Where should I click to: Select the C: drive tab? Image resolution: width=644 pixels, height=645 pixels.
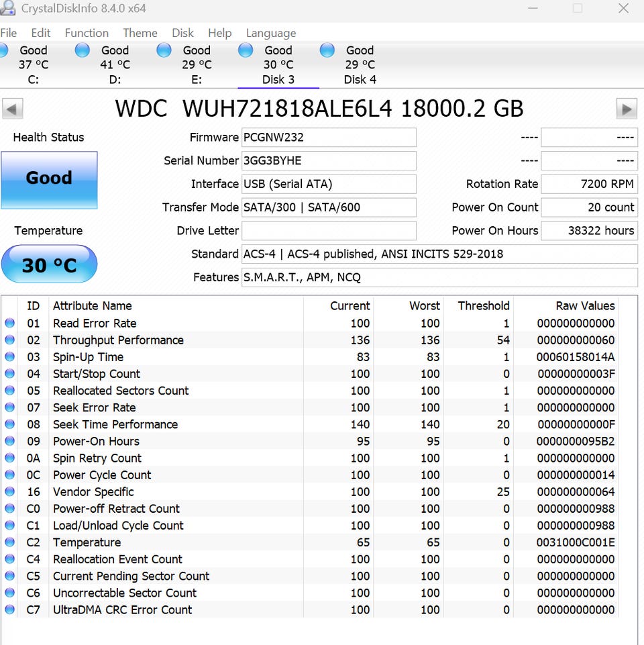(34, 64)
